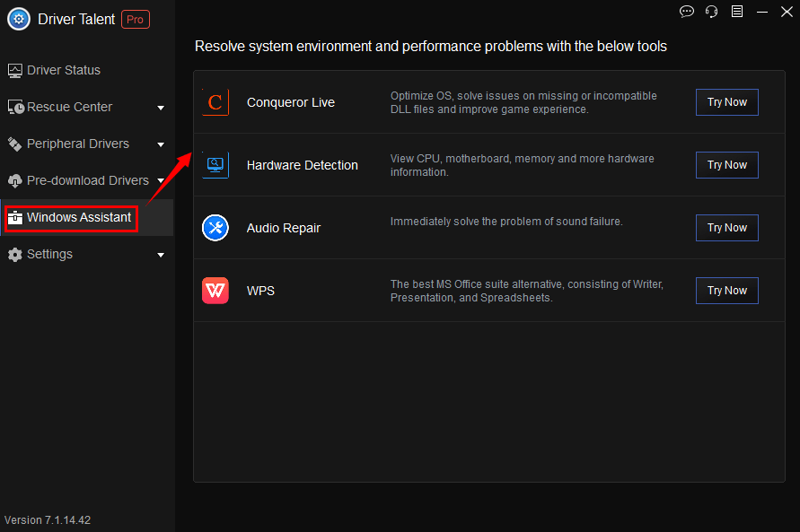Click the Driver Talent gear logo
Viewport: 800px width, 532px height.
pyautogui.click(x=19, y=19)
